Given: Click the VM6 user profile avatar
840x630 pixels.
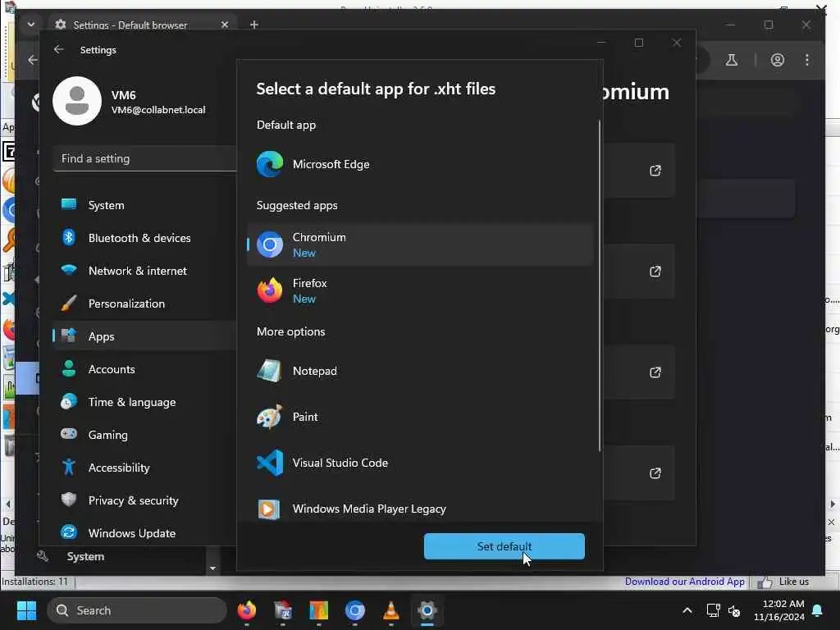Looking at the screenshot, I should click(77, 101).
